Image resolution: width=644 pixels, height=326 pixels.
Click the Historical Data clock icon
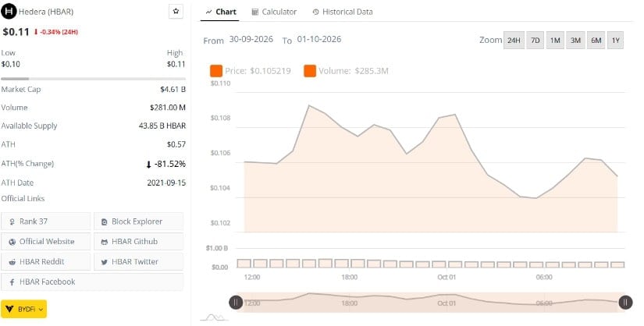[x=315, y=12]
